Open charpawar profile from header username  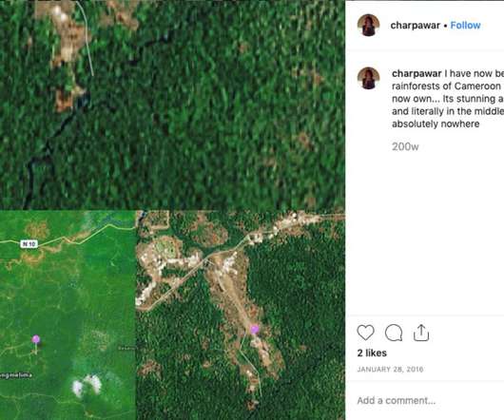pos(415,25)
